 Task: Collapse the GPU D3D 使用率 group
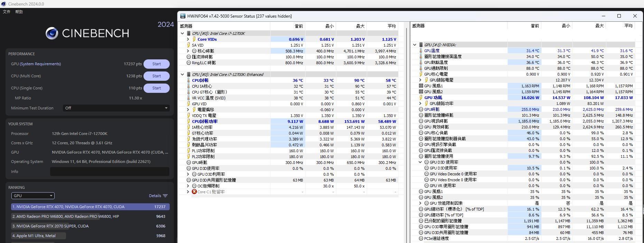(x=420, y=162)
